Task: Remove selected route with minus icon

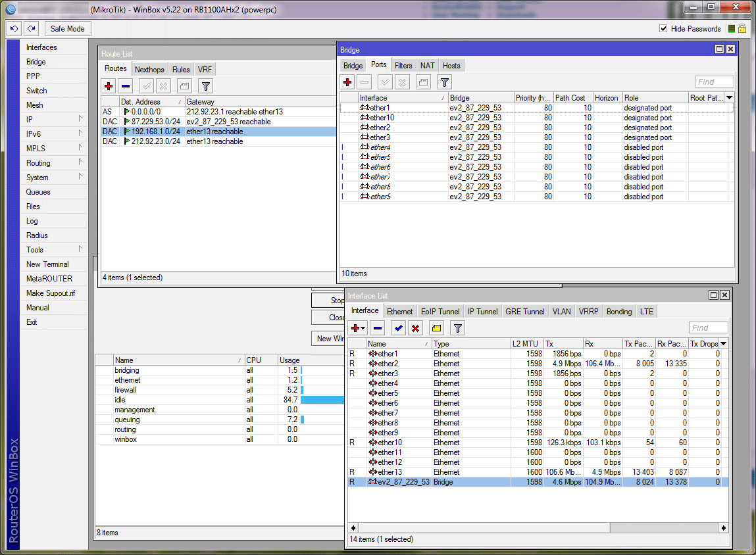Action: [126, 86]
